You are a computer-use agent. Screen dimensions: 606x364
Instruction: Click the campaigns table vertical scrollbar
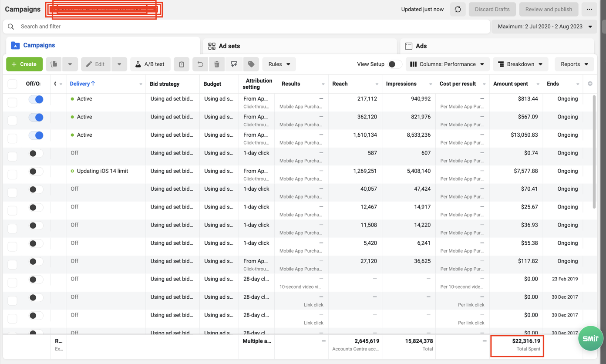tap(594, 152)
